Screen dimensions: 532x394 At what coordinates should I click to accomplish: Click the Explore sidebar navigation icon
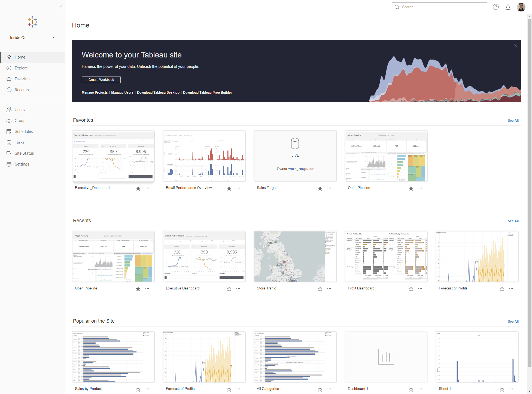pos(9,68)
